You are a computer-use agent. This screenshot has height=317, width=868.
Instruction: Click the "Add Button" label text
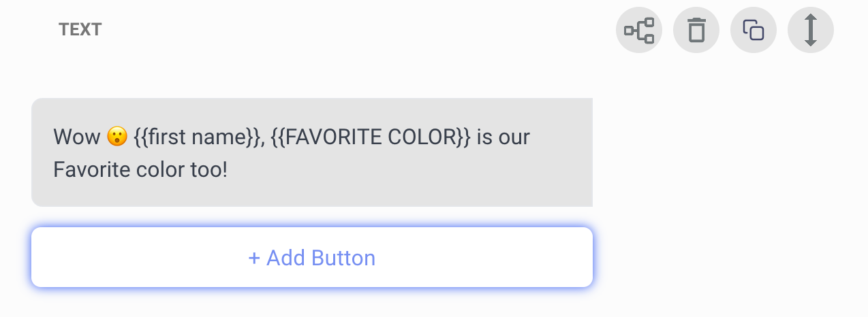coord(321,258)
